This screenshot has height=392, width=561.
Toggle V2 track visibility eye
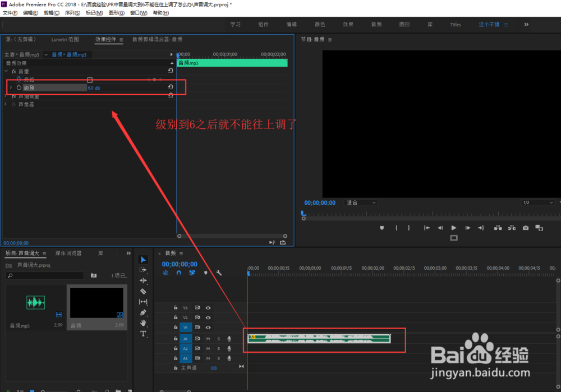208,317
